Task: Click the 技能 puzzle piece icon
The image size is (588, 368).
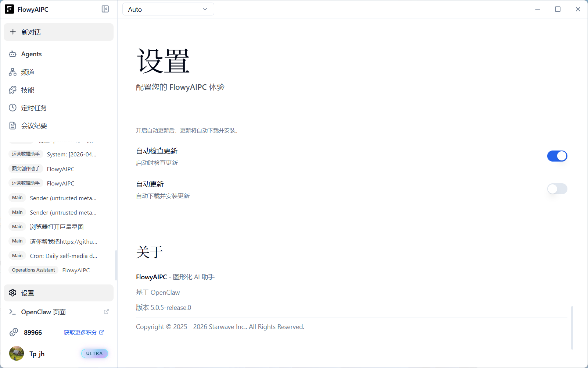Action: coord(12,90)
